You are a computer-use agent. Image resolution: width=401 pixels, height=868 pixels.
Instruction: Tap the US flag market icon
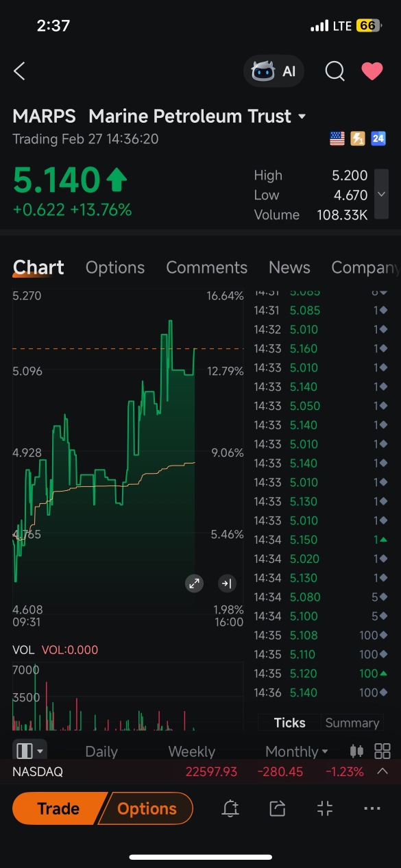pos(337,138)
